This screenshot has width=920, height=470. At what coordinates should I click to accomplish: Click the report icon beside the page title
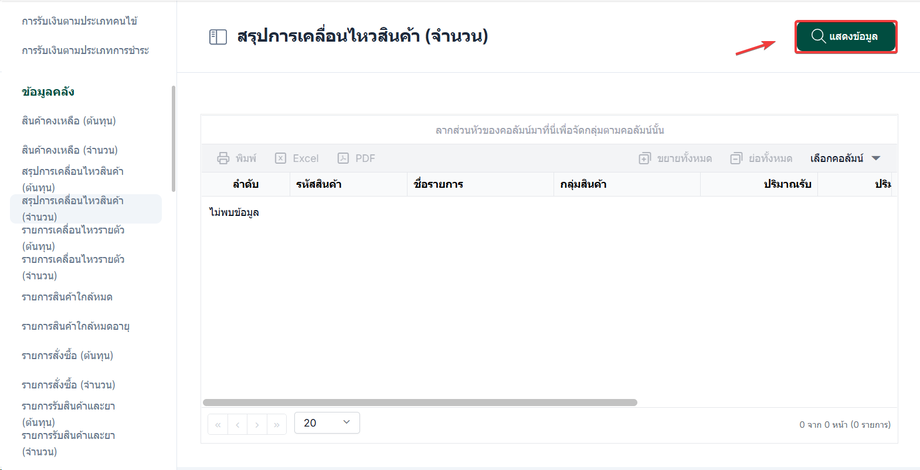point(218,38)
